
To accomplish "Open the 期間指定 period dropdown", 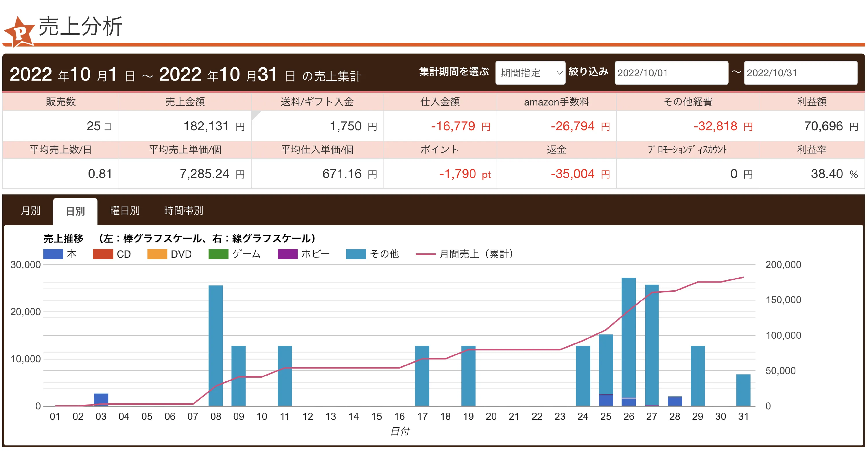I will (x=530, y=73).
